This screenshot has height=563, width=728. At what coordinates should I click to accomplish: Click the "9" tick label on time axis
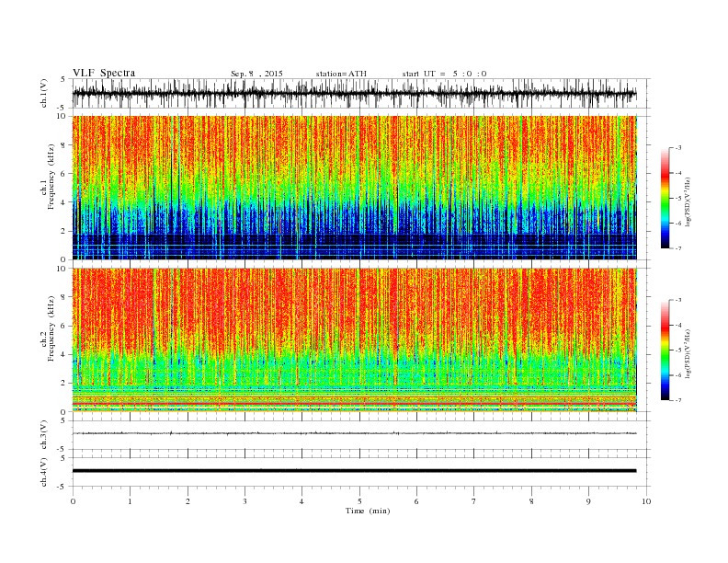[588, 501]
